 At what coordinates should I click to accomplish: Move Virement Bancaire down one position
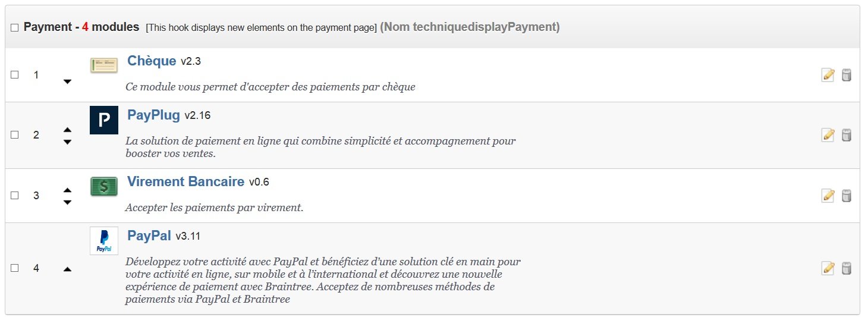[67, 202]
